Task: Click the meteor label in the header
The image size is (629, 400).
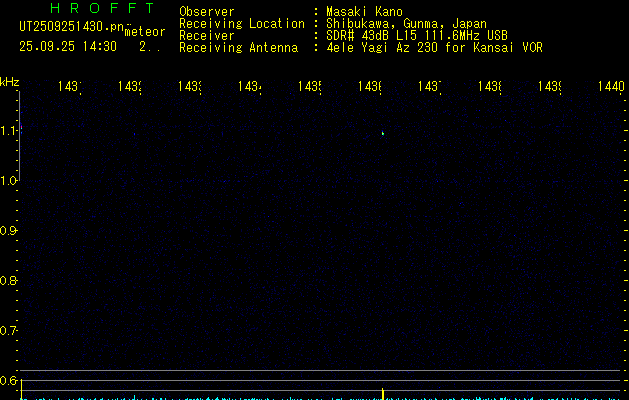Action: coord(145,32)
